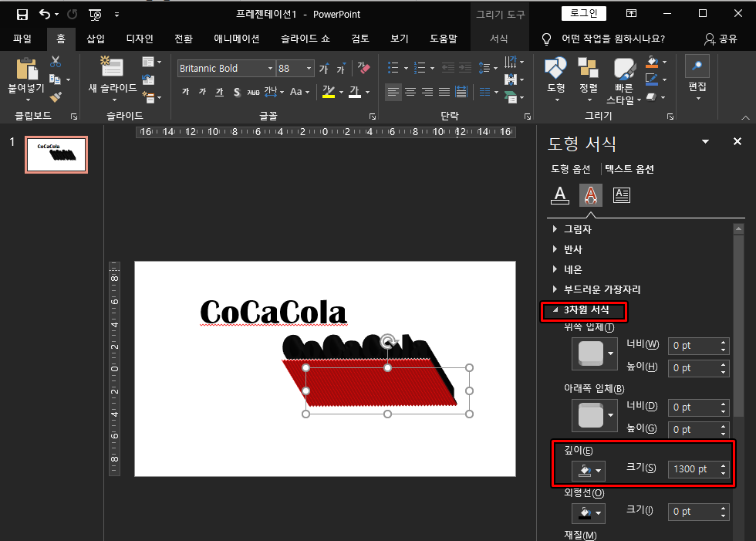
Task: Open the top bevel 위쪽 입체 preset dropdown
Action: point(594,353)
